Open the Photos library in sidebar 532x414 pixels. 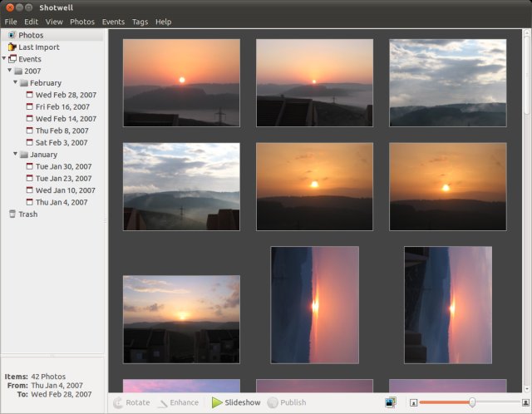31,36
